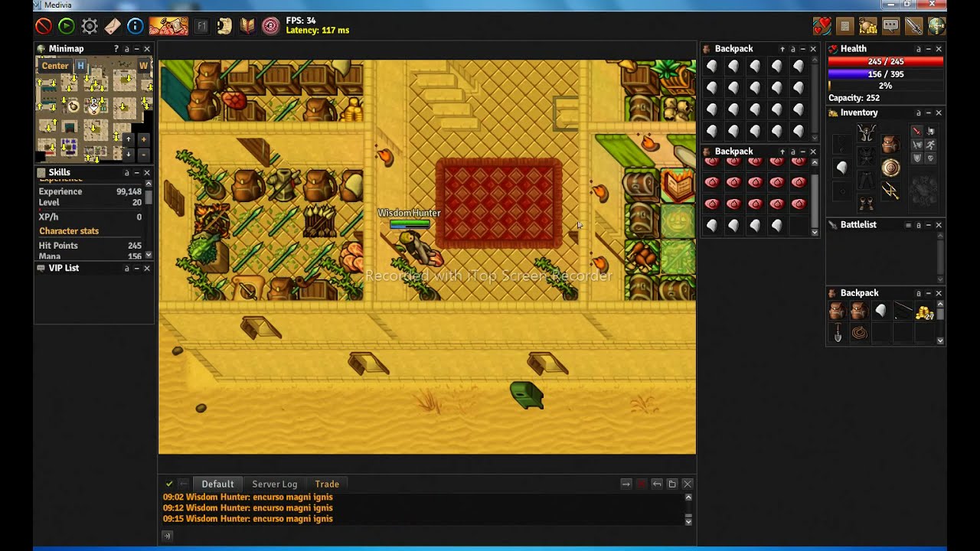Click the H button on minimap
Image resolution: width=980 pixels, height=551 pixels.
coord(80,66)
